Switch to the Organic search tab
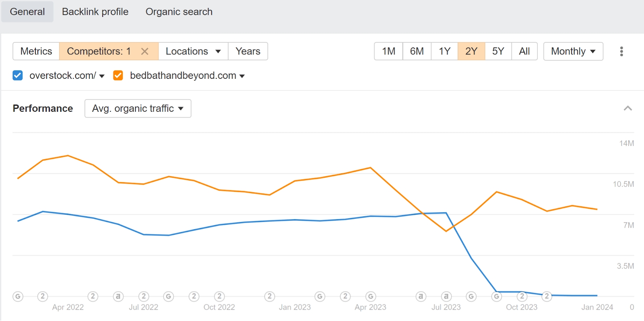The width and height of the screenshot is (644, 321). [x=179, y=12]
